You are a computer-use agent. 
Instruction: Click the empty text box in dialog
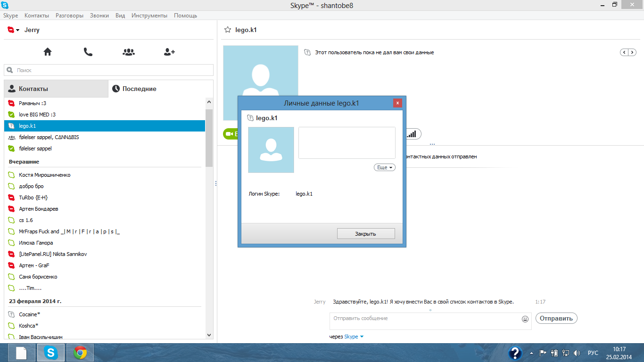[x=347, y=143]
